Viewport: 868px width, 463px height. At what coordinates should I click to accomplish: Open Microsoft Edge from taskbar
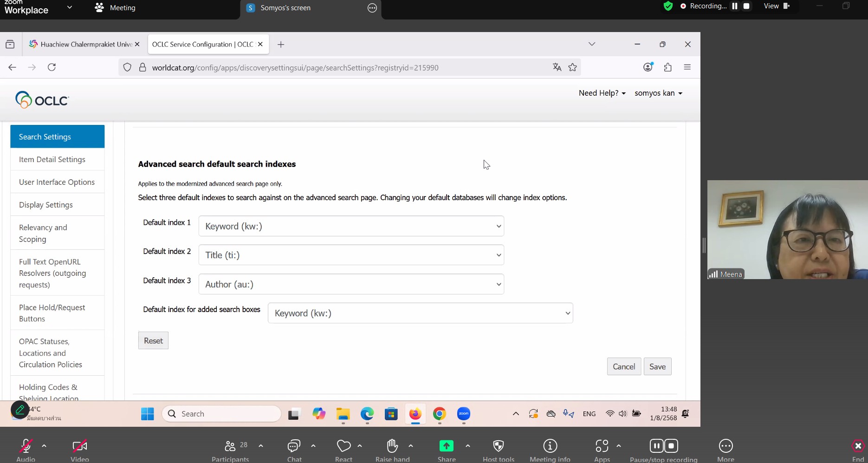tap(367, 414)
